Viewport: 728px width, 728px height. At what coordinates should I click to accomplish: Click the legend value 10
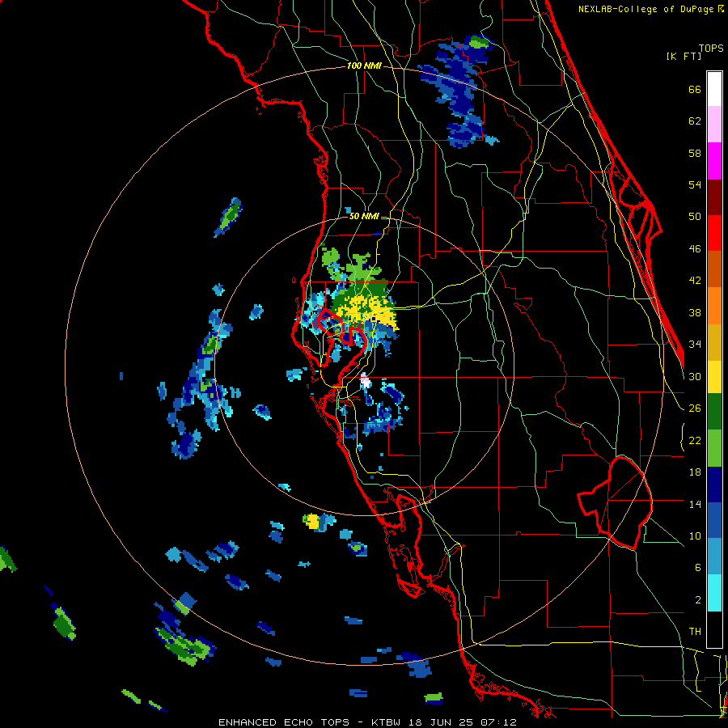(x=695, y=535)
